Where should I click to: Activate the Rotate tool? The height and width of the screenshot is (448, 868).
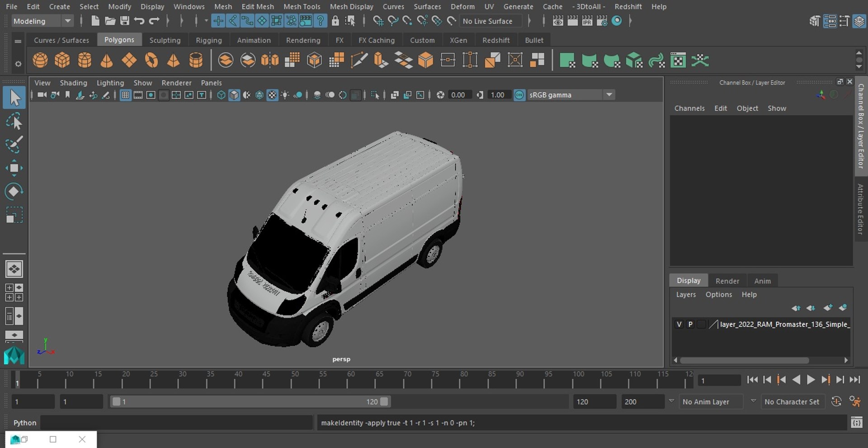point(14,191)
